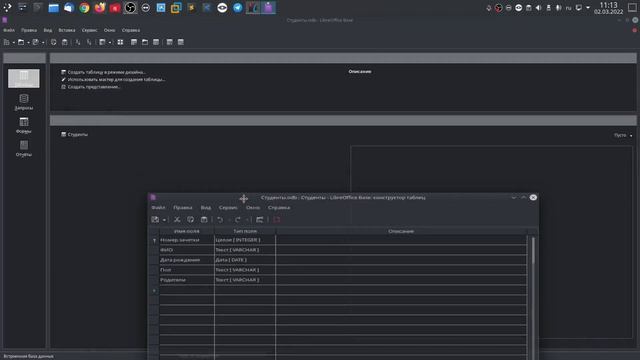Click Sort Ascending icon in main toolbar
Image resolution: width=640 pixels, height=360 pixels.
pyautogui.click(x=78, y=42)
